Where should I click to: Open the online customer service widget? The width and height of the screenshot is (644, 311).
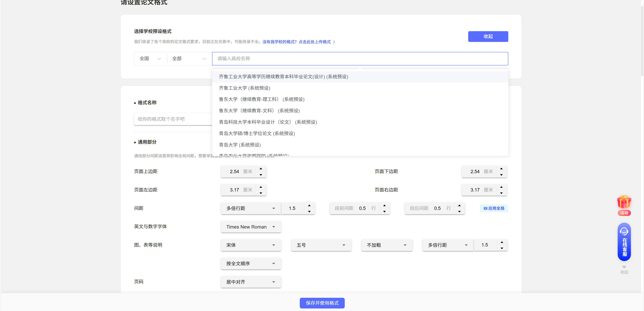coord(624,242)
